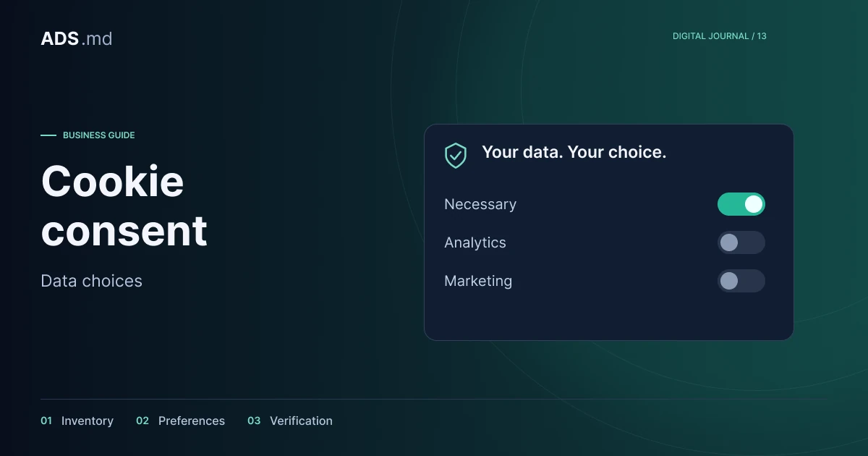868x456 pixels.
Task: Click the Data choices subtitle
Action: click(92, 281)
